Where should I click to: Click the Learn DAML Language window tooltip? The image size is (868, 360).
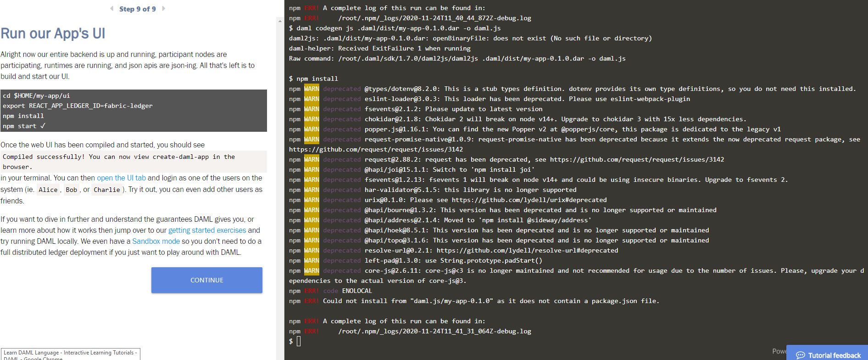70,354
